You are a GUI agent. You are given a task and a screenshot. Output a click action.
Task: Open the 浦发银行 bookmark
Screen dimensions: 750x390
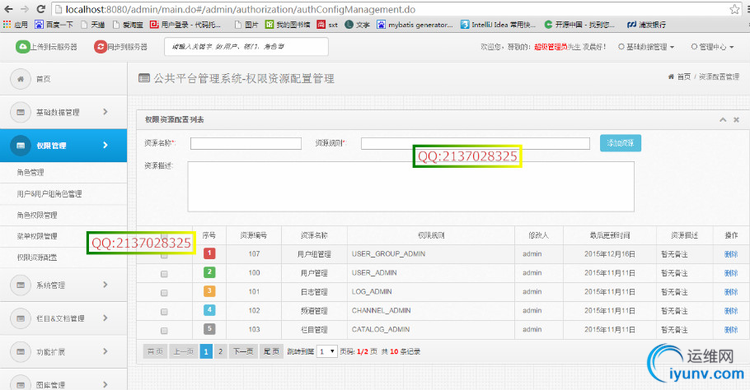(x=646, y=24)
